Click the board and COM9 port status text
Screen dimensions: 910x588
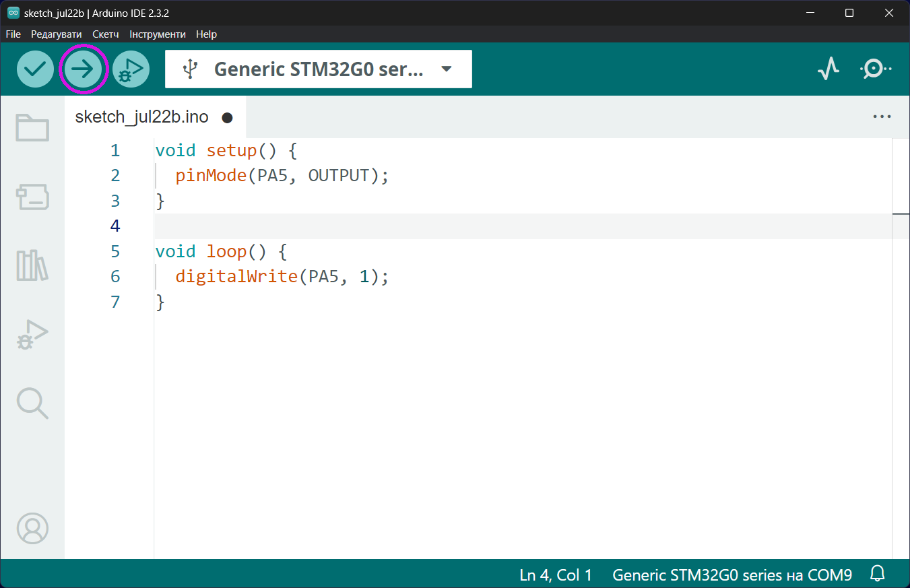(732, 575)
